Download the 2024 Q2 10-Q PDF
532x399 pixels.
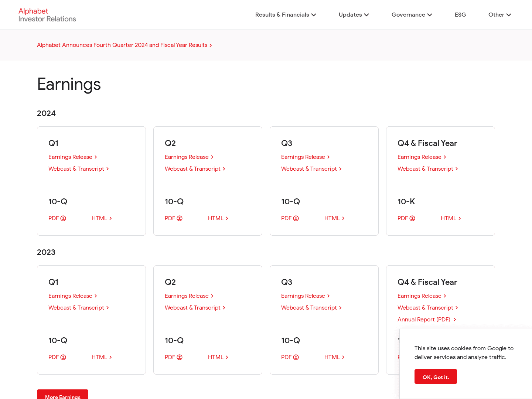point(173,218)
